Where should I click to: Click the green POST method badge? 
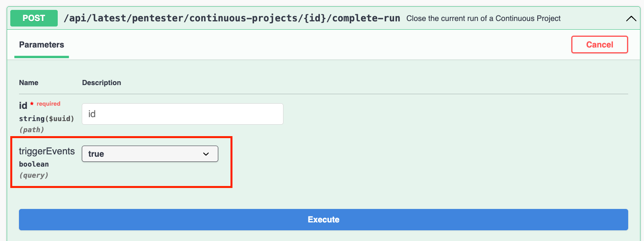pos(34,18)
